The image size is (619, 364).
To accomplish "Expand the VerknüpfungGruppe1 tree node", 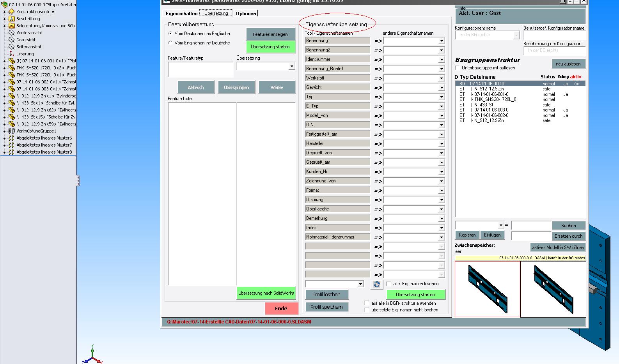I will click(4, 131).
